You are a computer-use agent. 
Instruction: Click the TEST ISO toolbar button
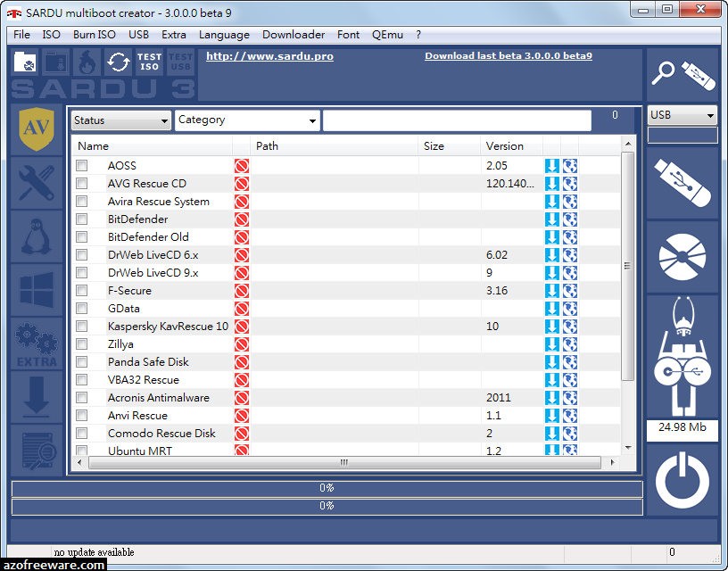click(149, 62)
